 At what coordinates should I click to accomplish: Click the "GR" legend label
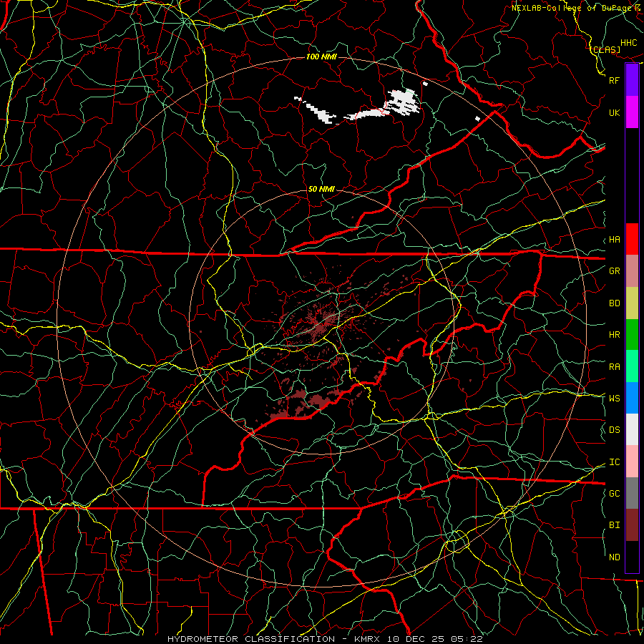614,271
